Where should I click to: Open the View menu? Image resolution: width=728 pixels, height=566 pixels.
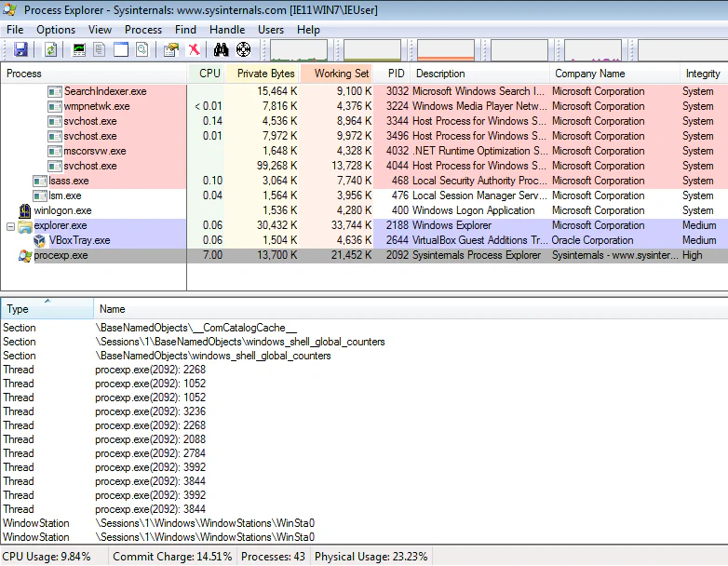point(100,30)
